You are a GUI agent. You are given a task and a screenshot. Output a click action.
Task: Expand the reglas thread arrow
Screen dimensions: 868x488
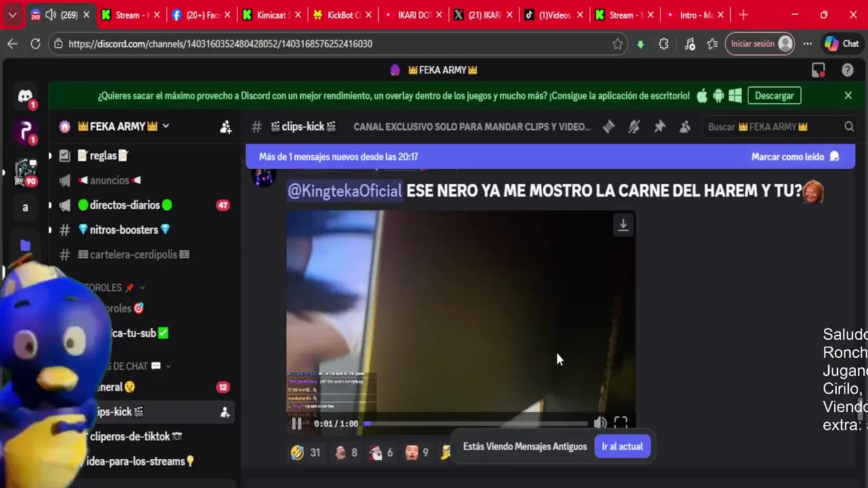pos(50,156)
